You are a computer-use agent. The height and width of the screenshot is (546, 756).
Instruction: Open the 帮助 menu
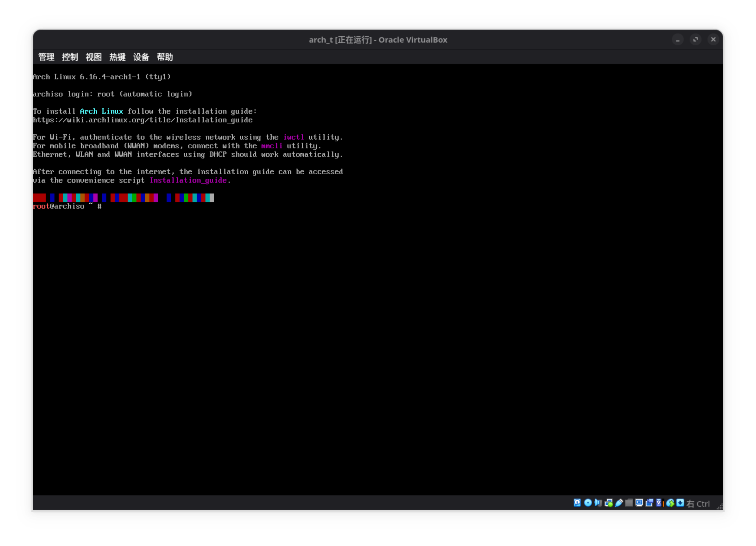point(165,57)
